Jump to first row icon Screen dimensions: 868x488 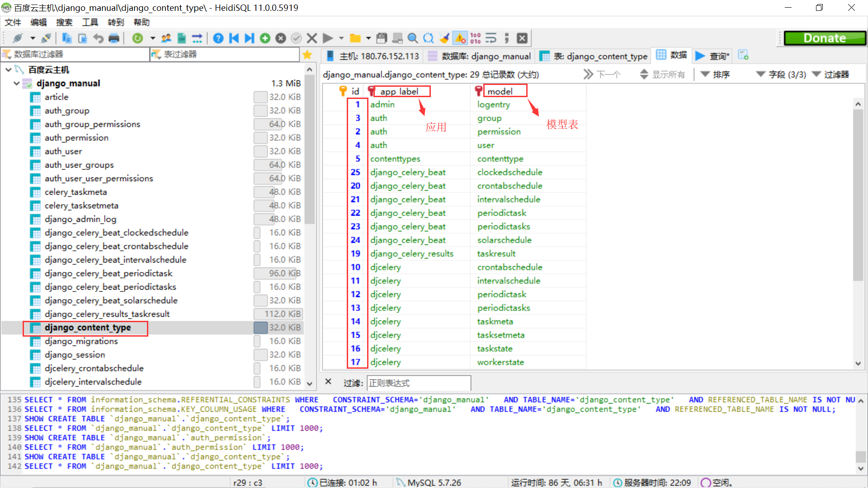coord(234,38)
